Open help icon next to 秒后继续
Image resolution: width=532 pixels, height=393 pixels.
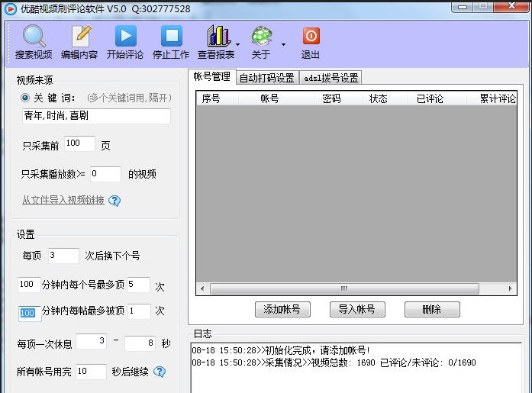click(x=160, y=372)
